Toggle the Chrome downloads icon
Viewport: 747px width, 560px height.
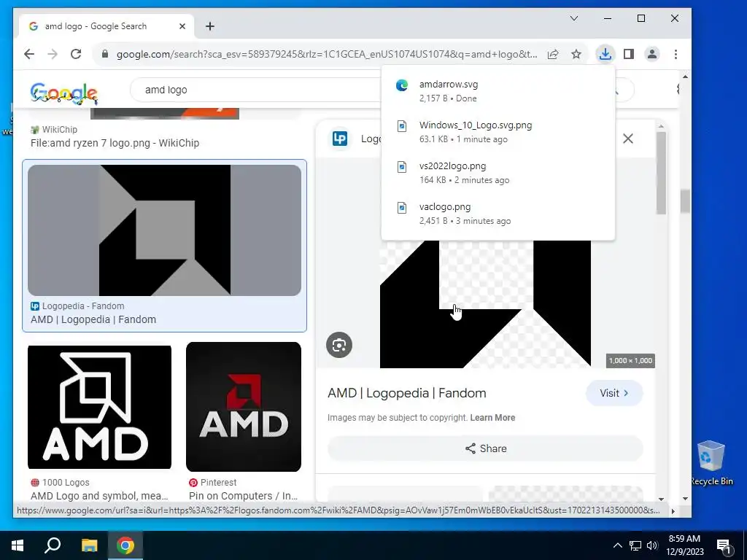[605, 54]
